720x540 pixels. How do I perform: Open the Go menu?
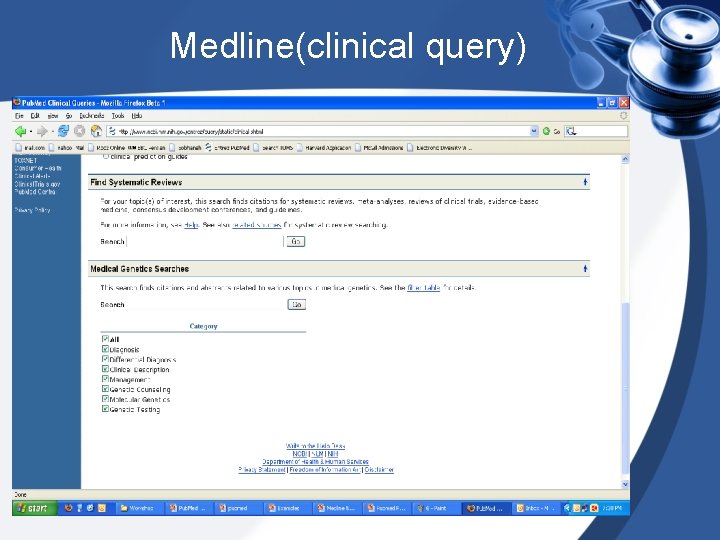coord(69,116)
